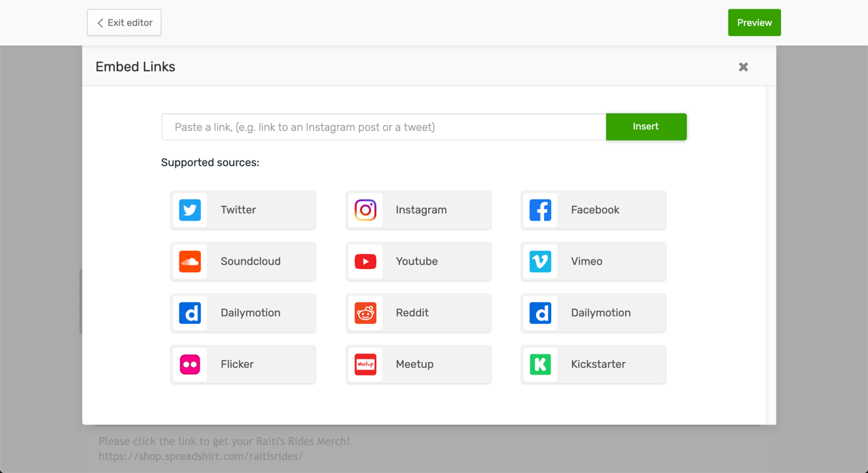The width and height of the screenshot is (868, 473).
Task: Select the Reddit alien icon
Action: coord(365,312)
